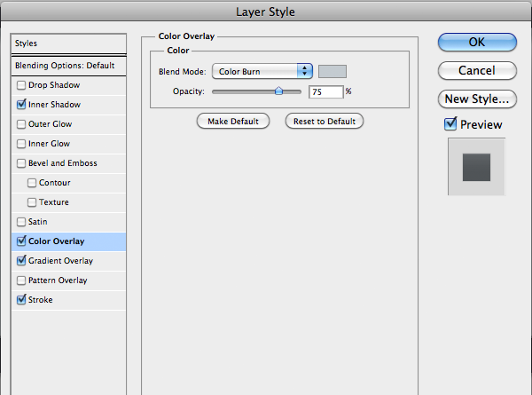Open the Pattern Overlay label row
Screen dimensions: 532x395
point(69,280)
